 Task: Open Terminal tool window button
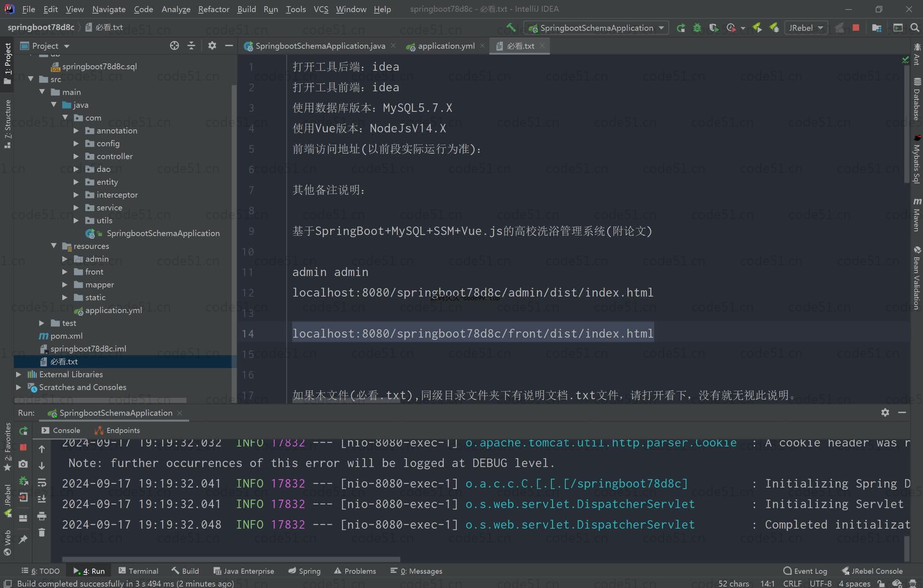[139, 571]
